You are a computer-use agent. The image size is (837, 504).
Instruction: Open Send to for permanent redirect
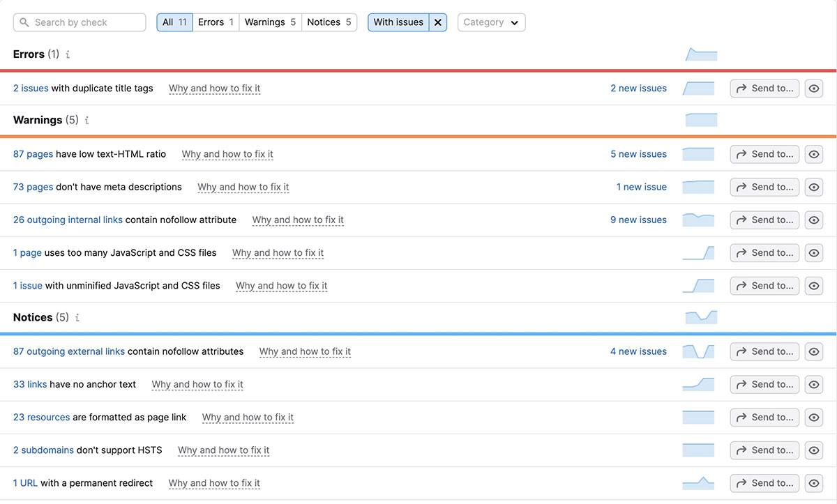764,483
